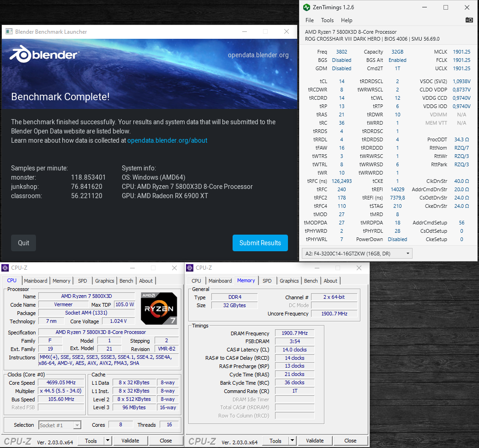
Task: Switch to Graphics tab in left CPU-Z
Action: 104,281
